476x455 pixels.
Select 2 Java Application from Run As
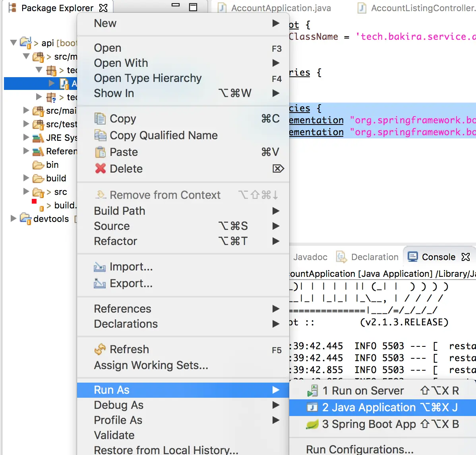click(383, 408)
